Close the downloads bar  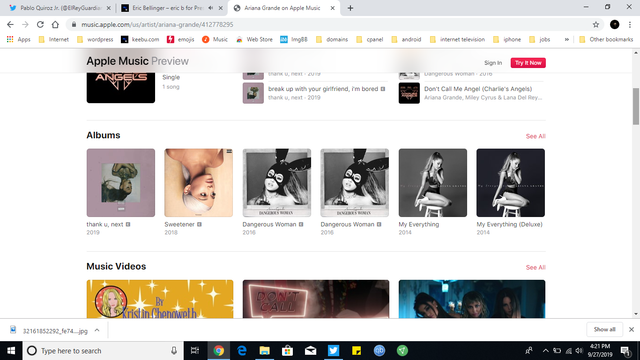pos(631,329)
